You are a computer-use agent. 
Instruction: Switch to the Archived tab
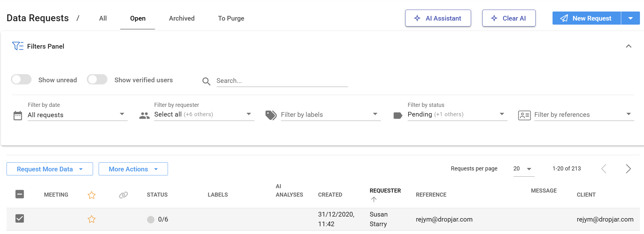(x=182, y=18)
